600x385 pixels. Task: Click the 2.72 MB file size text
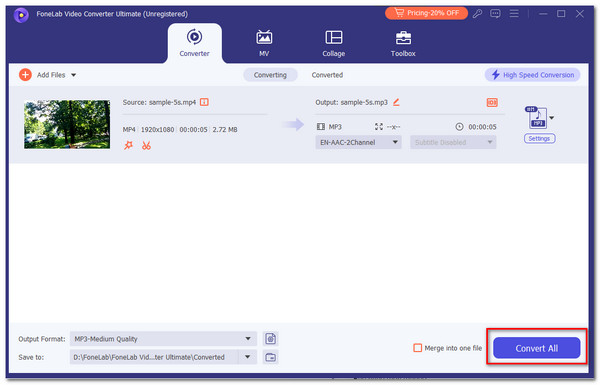point(225,130)
